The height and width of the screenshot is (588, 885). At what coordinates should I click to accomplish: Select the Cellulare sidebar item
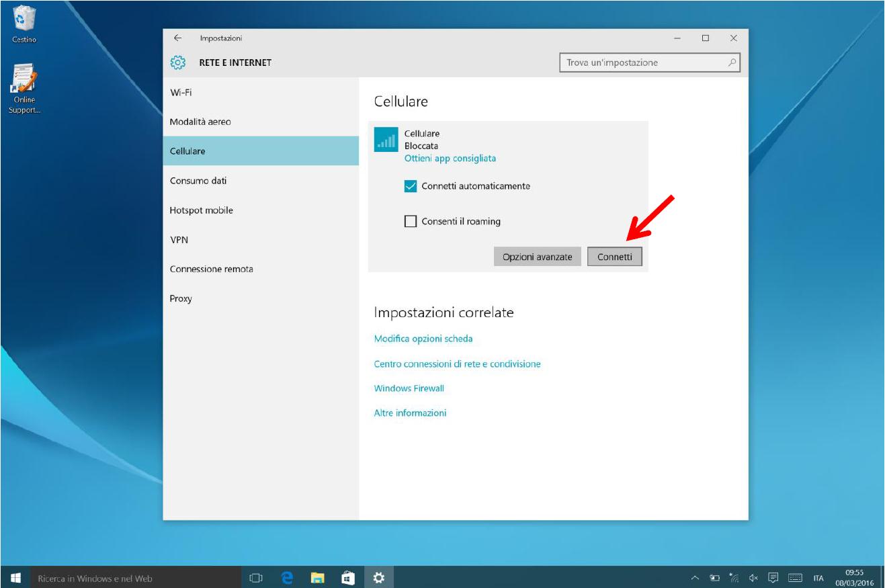(261, 151)
